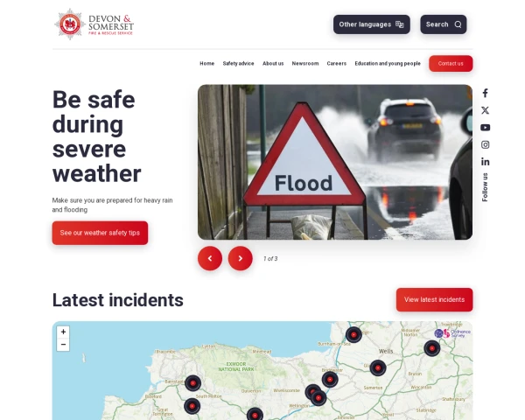Open Education and young people menu

[388, 63]
